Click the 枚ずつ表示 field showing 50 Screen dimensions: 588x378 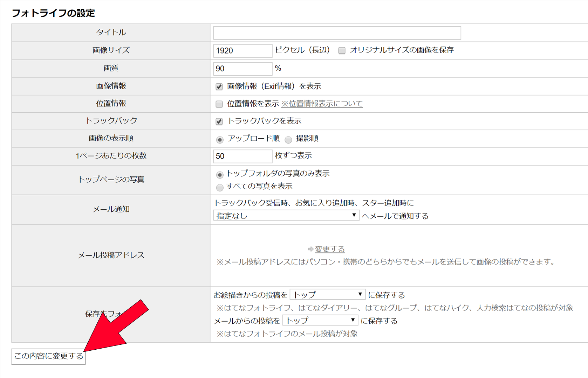(242, 156)
